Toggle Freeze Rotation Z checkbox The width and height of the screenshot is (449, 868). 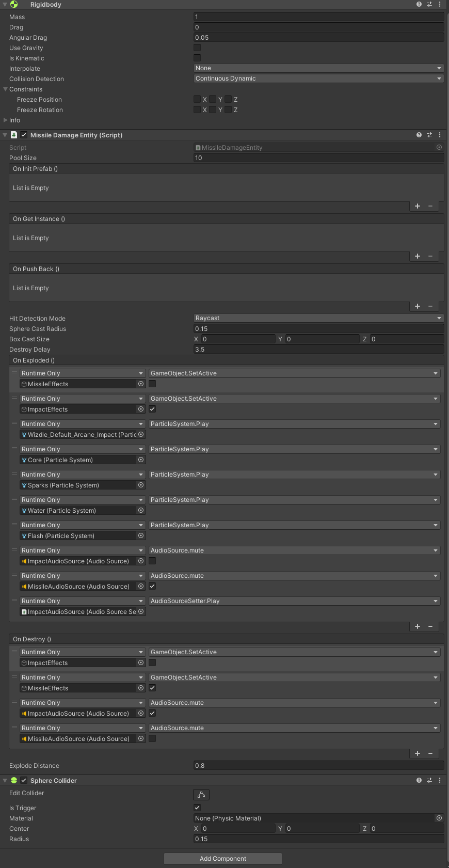pos(228,109)
